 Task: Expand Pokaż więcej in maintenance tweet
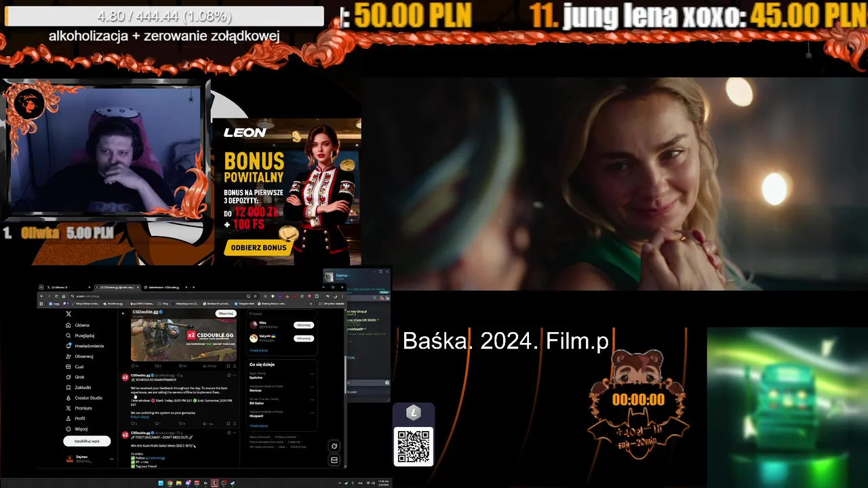tap(140, 417)
